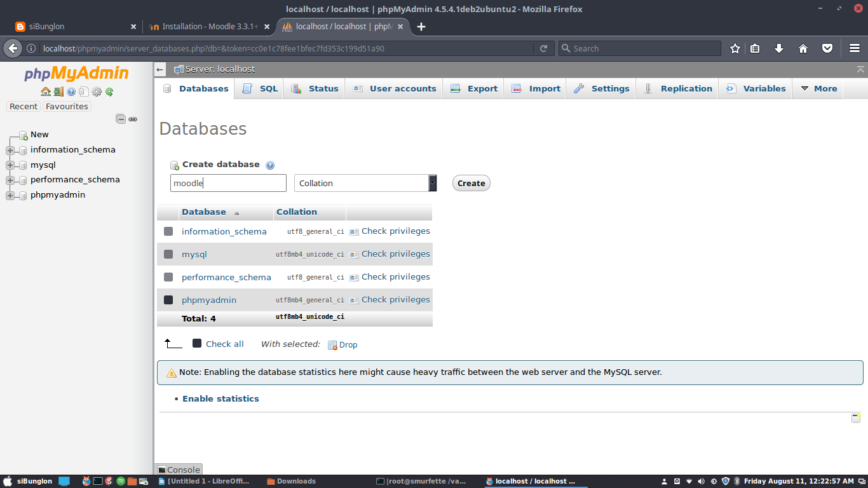
Task: Expand phpmyadmin node in navigation tree
Action: (10, 196)
